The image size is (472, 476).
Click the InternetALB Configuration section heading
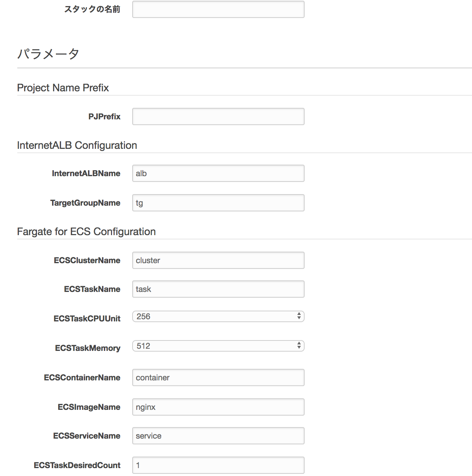(x=77, y=145)
